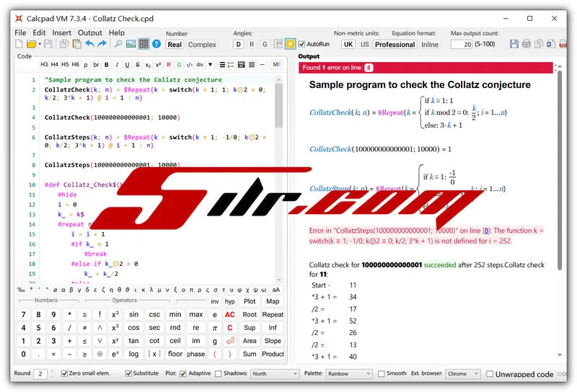This screenshot has width=577, height=392.
Task: Open the File menu
Action: 20,32
